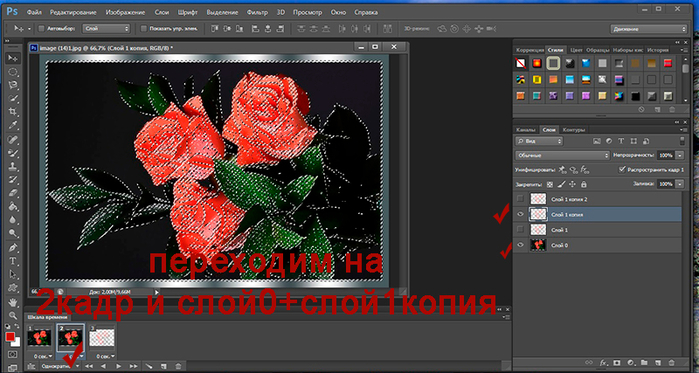The height and width of the screenshot is (373, 699).
Task: Click the layer styles fx button
Action: coord(604,363)
